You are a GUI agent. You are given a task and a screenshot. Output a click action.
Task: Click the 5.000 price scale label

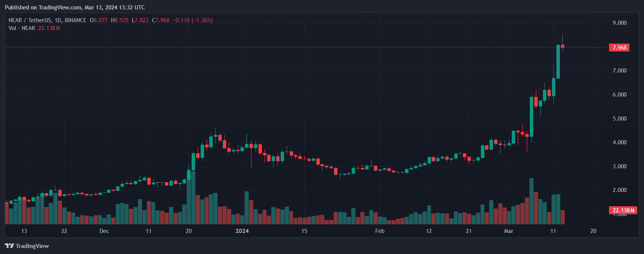tap(620, 119)
